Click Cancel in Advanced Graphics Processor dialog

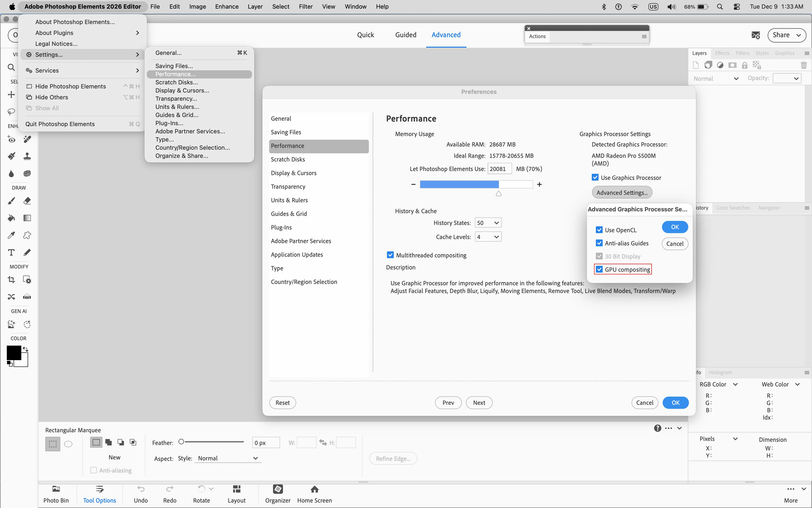tap(675, 244)
